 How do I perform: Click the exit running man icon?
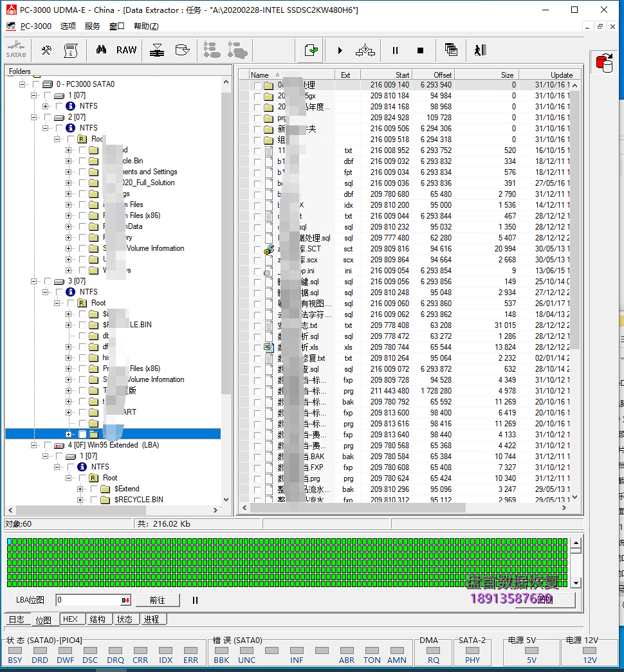click(480, 50)
